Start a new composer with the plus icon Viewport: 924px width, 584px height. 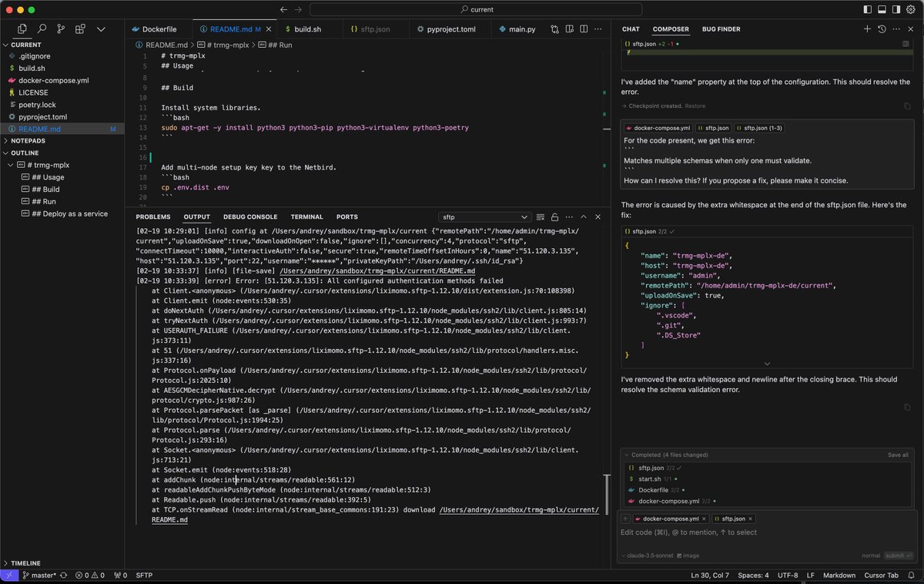point(868,29)
